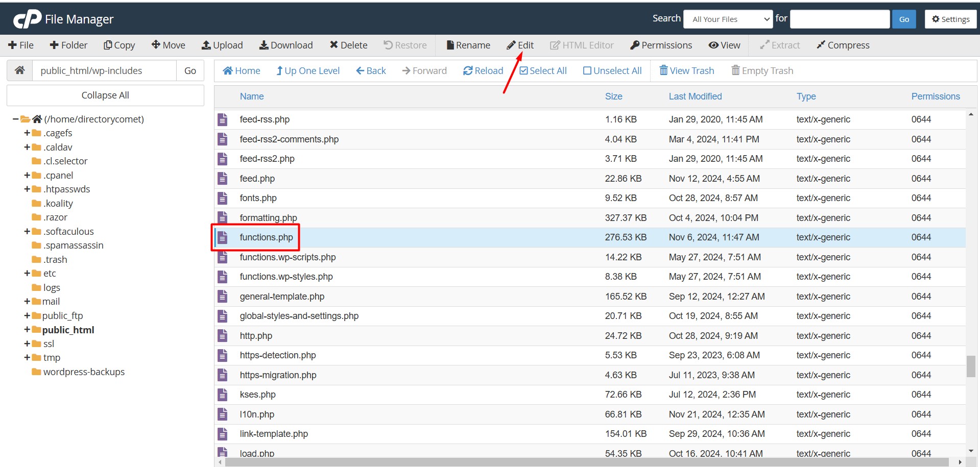This screenshot has width=980, height=467.
Task: Reload the file list
Action: (x=483, y=70)
